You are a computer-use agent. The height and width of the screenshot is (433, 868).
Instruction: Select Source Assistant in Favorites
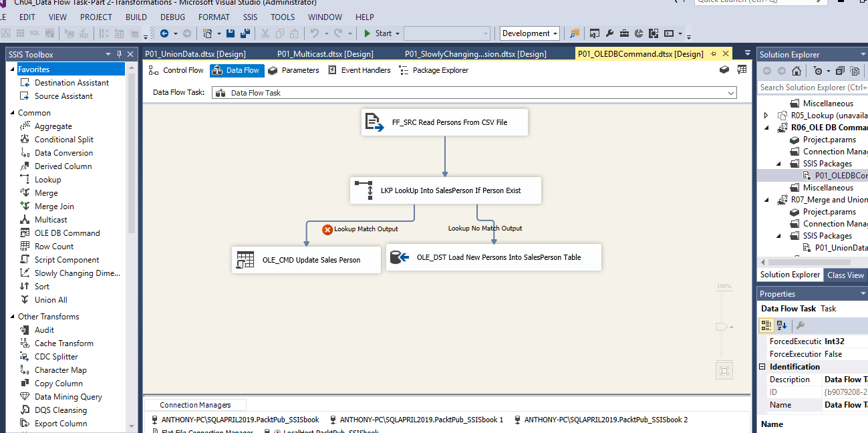coord(63,96)
